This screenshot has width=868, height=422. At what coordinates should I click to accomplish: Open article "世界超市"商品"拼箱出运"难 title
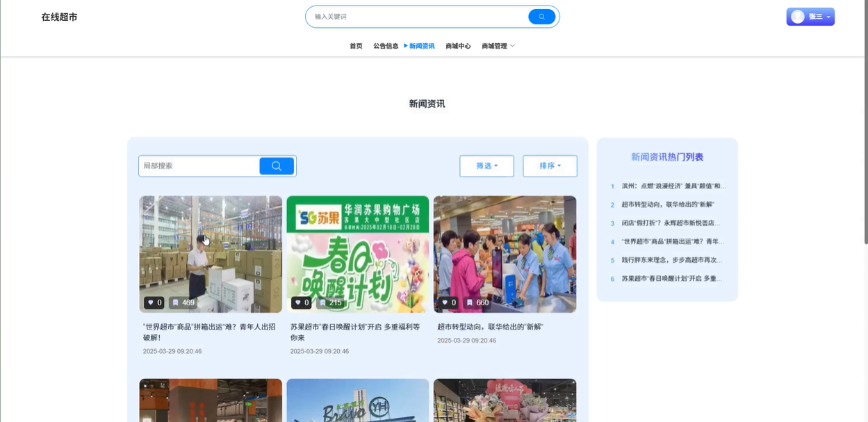[209, 332]
